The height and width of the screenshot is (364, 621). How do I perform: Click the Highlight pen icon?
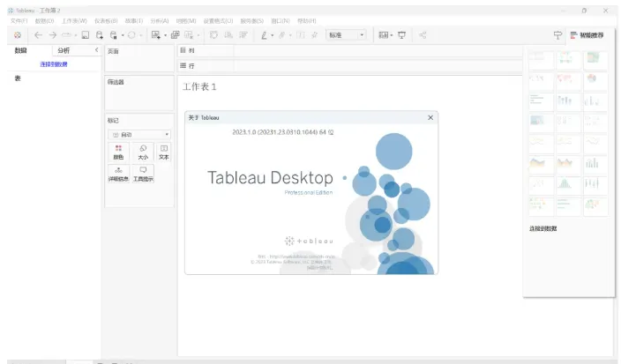click(x=264, y=35)
